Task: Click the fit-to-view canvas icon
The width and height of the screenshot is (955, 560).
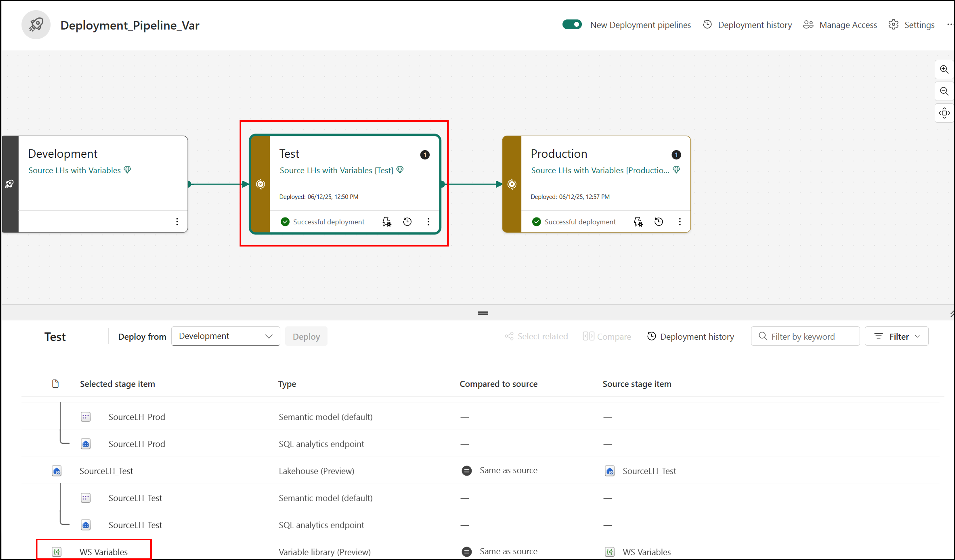Action: coord(944,113)
